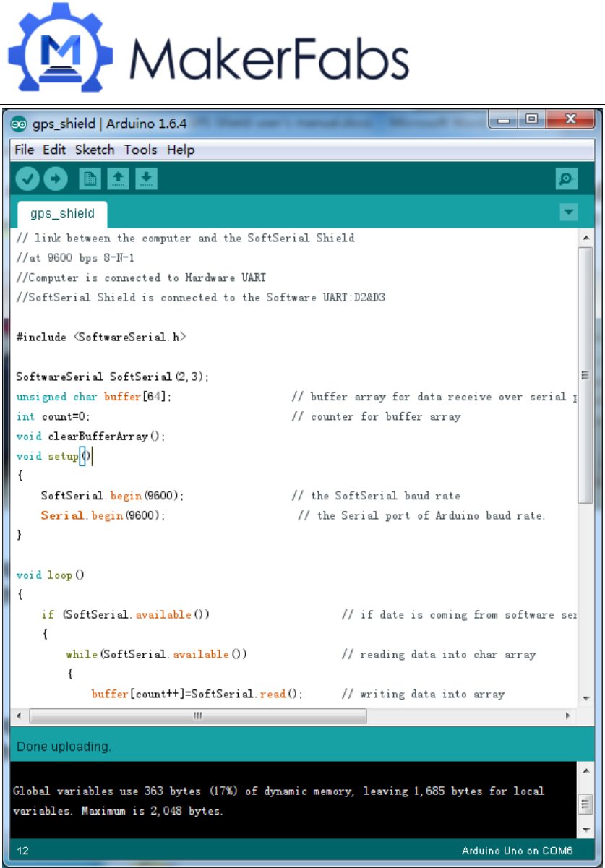This screenshot has height=868, width=605.
Task: Click the console scrollbar thumb
Action: coord(586,803)
